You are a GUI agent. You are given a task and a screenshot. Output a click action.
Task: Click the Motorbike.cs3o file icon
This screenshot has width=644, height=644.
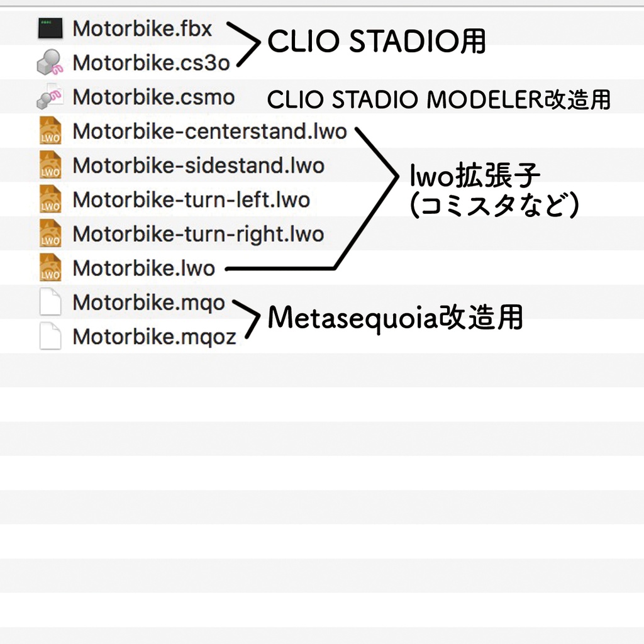(x=50, y=63)
